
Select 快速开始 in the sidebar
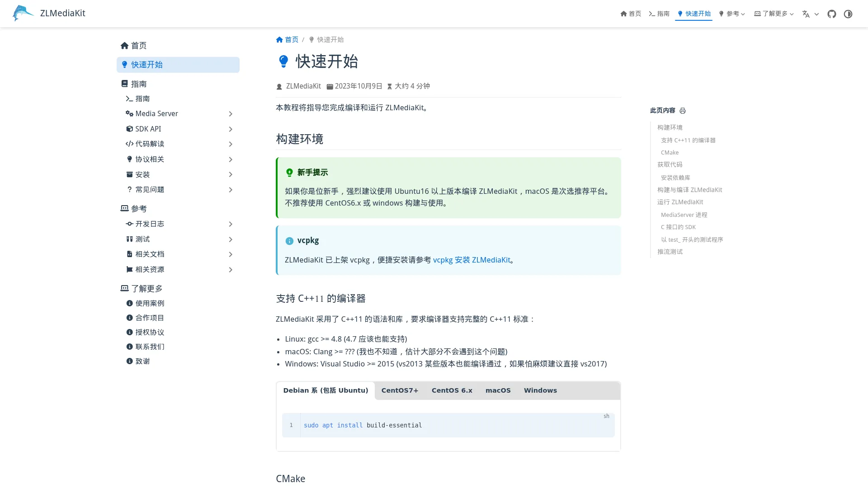[x=178, y=65]
